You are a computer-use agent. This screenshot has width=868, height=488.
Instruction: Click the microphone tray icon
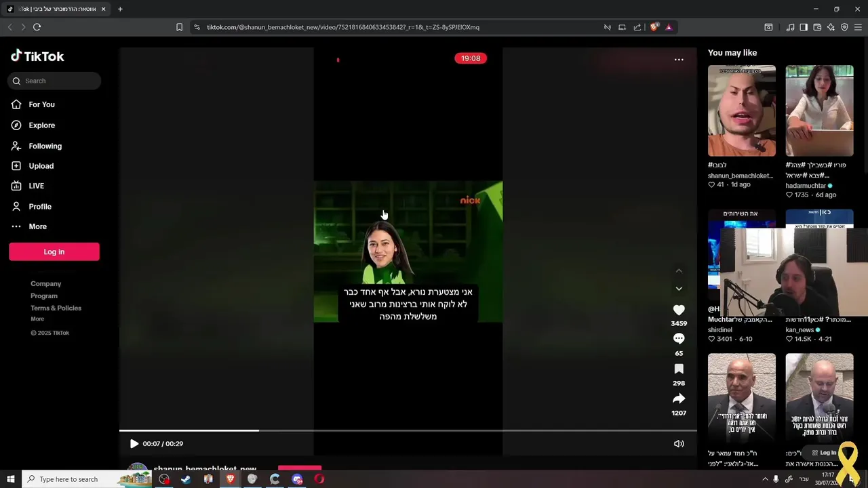click(776, 479)
